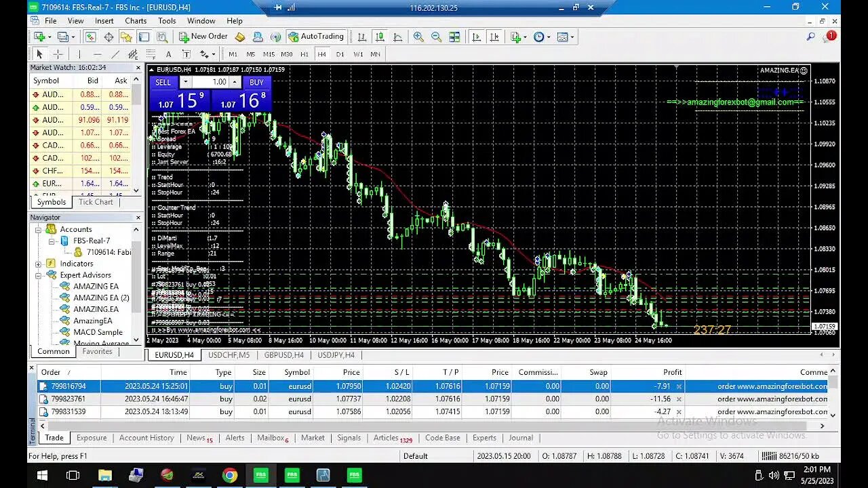Open the Periodicity clock icon
The height and width of the screenshot is (488, 868).
pos(539,37)
